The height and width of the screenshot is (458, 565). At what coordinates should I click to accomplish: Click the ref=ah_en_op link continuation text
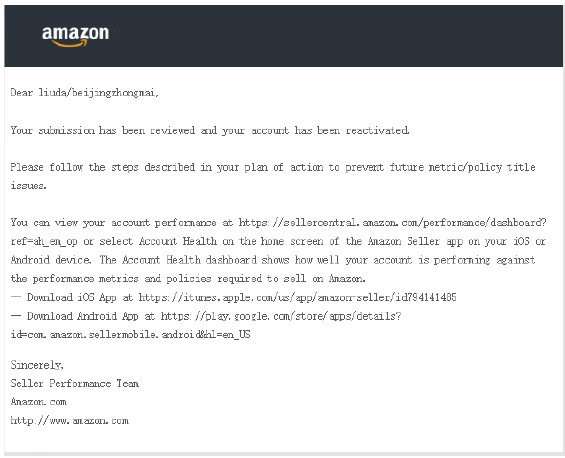[44, 241]
